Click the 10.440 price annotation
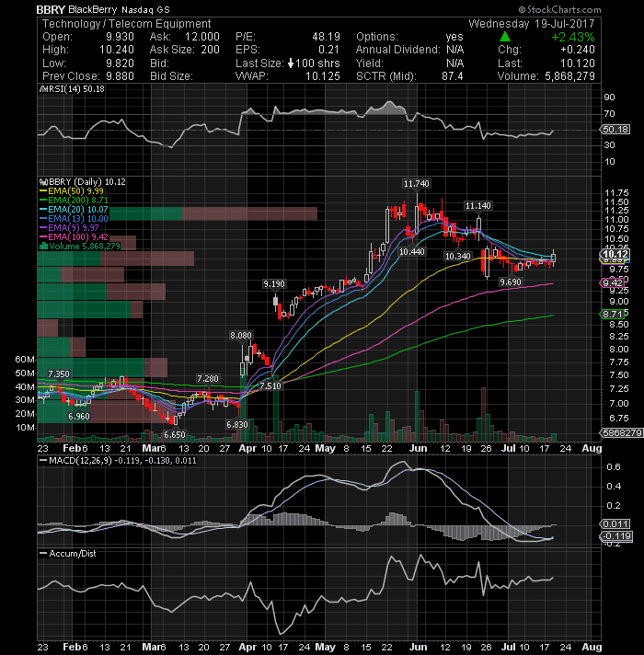 (411, 251)
